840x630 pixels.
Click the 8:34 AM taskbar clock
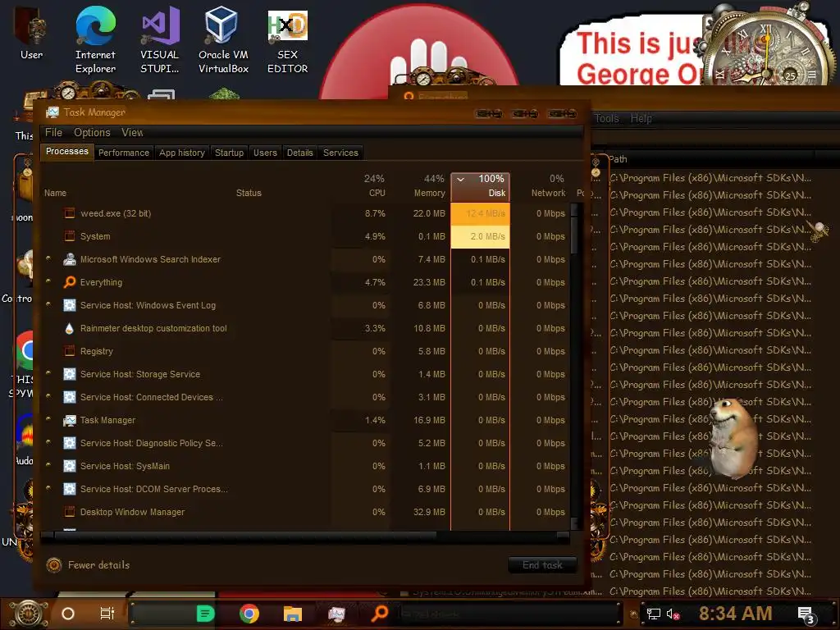tap(735, 614)
